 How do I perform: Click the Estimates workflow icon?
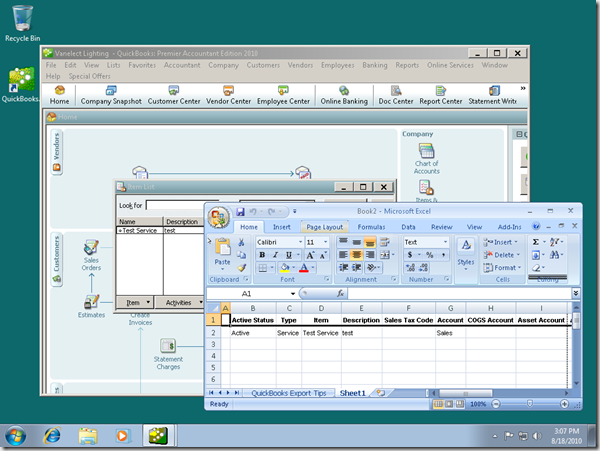pyautogui.click(x=91, y=306)
